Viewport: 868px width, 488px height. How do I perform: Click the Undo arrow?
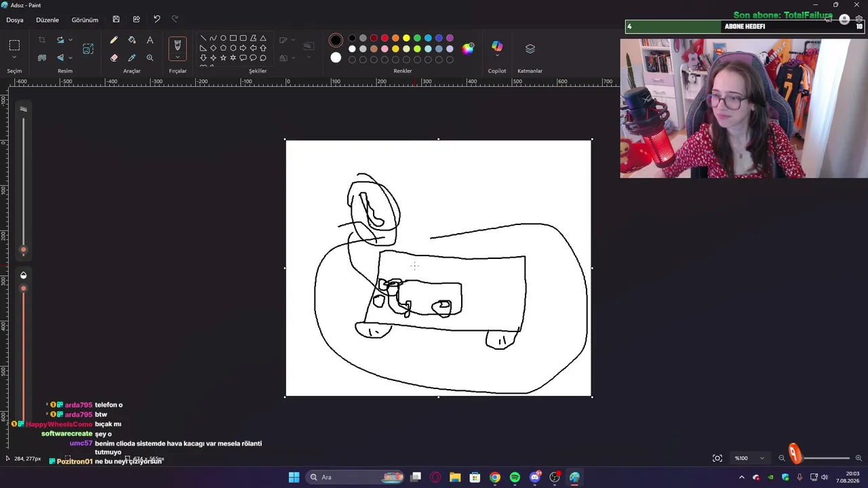click(157, 20)
